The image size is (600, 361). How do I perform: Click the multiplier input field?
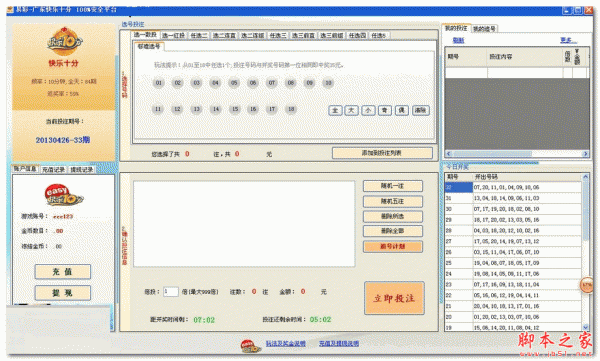pyautogui.click(x=171, y=292)
